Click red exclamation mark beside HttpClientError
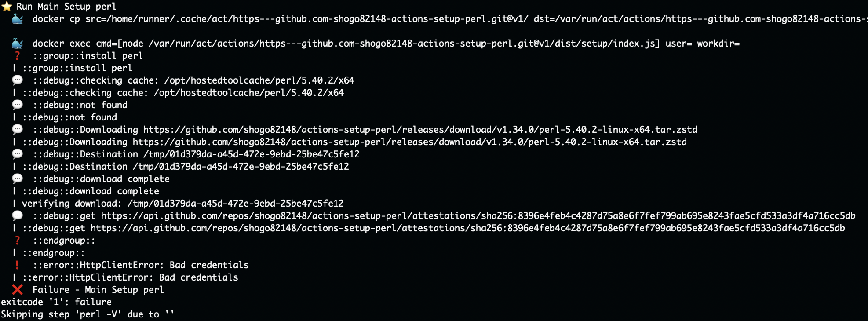Viewport: 868px width, 321px height. pos(17,265)
